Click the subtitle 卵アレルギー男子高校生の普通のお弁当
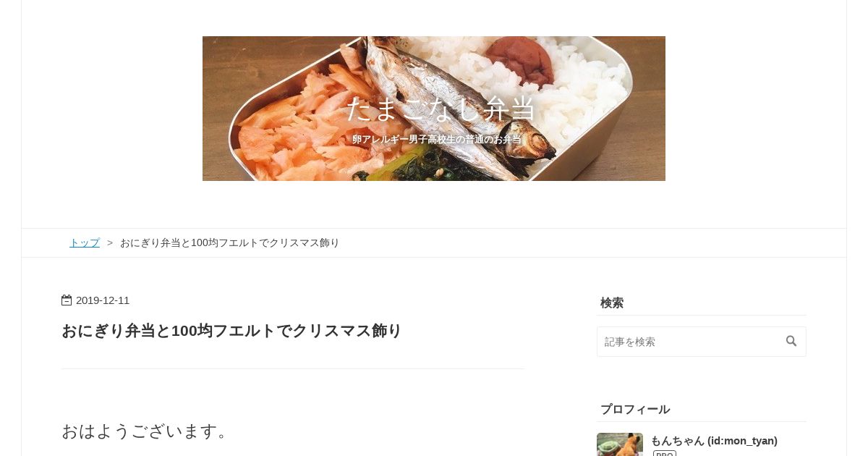 (x=436, y=139)
